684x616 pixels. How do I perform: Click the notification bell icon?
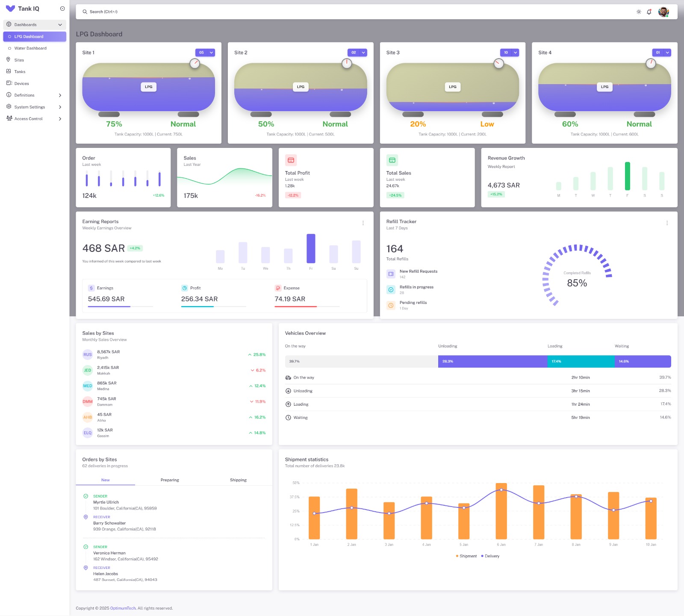pyautogui.click(x=649, y=12)
